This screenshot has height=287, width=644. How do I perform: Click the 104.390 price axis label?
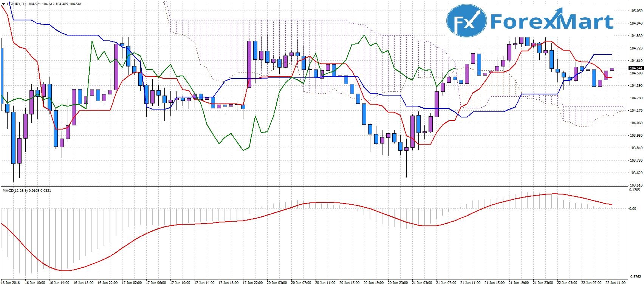click(636, 86)
